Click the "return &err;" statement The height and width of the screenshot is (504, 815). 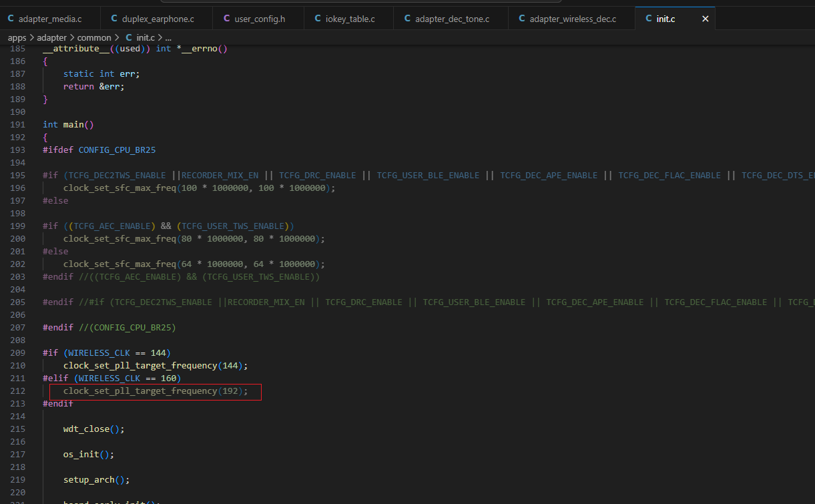94,86
